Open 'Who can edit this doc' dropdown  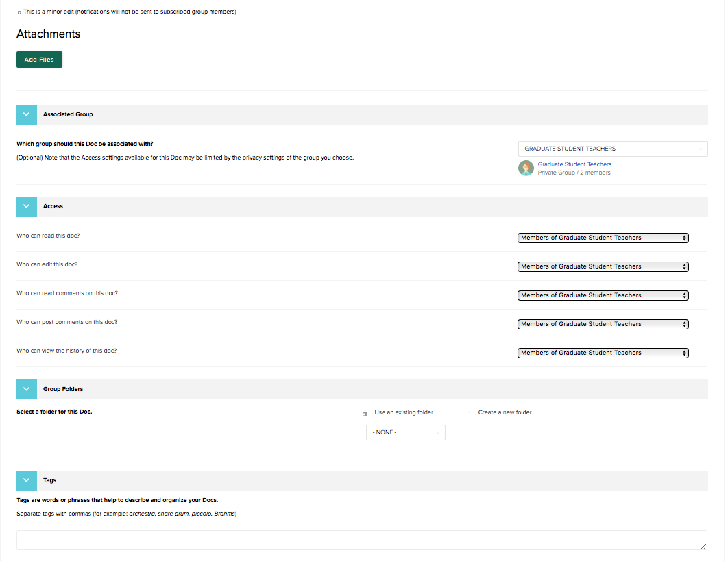click(603, 266)
